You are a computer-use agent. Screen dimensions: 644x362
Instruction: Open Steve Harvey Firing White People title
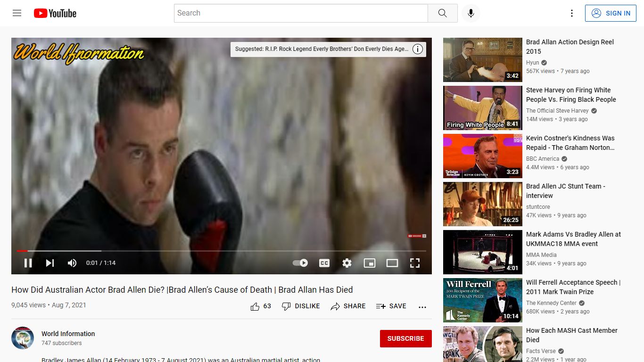[571, 95]
